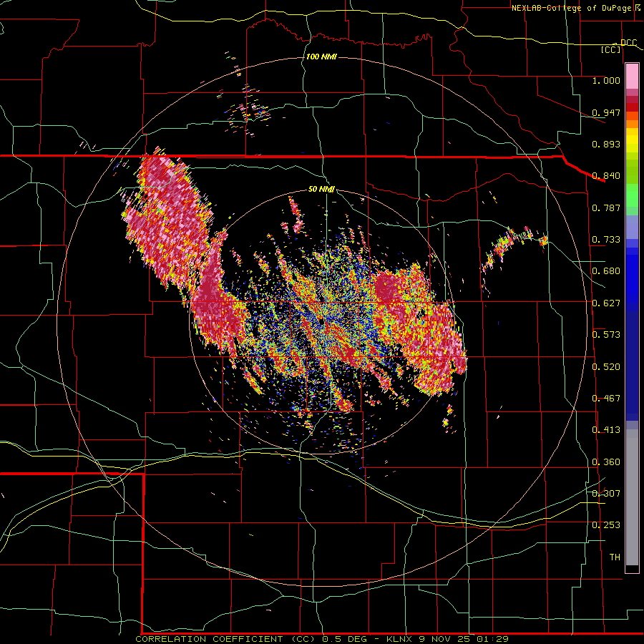Pick the orange swatch on the color bar
The height and width of the screenshot is (644, 644).
(x=632, y=124)
